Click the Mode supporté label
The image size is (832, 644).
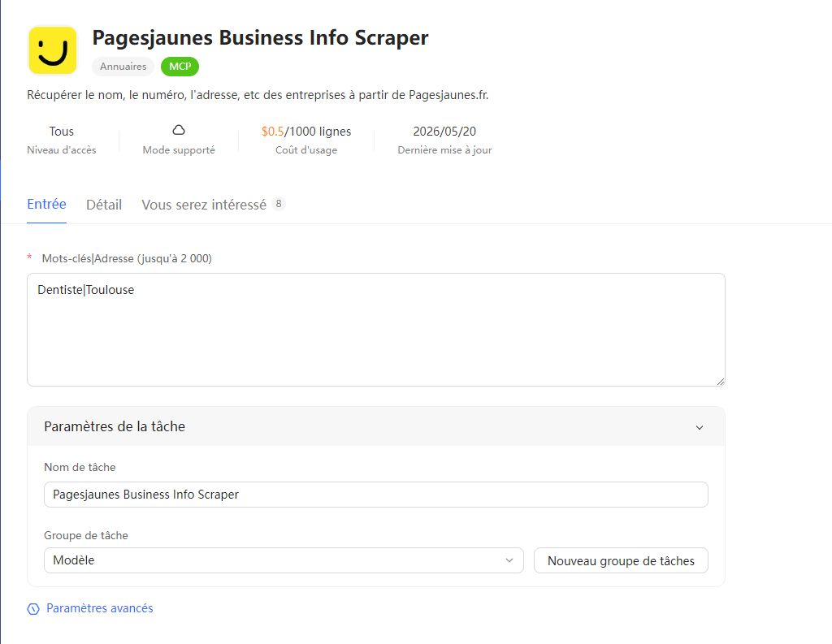pos(179,150)
